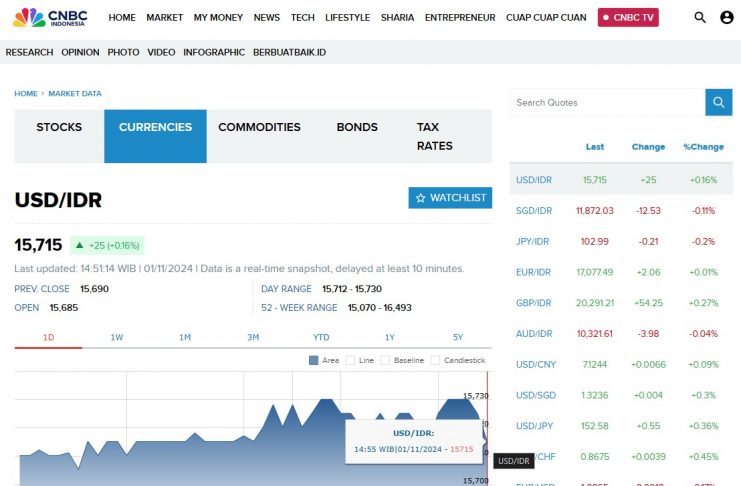Screen dimensions: 741x486
Task: Switch to the Commodities tab
Action: tap(259, 127)
